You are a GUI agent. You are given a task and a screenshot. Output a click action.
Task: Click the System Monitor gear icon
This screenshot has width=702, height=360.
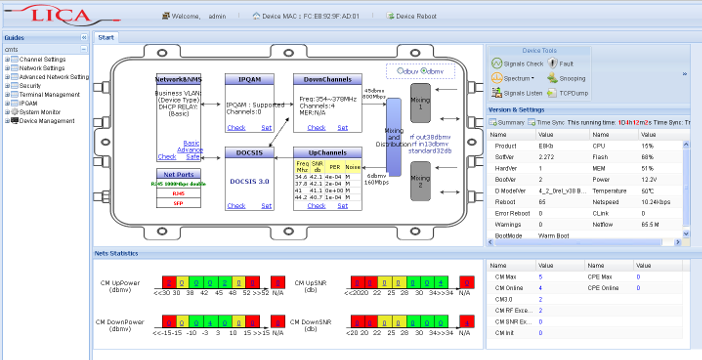click(x=15, y=112)
